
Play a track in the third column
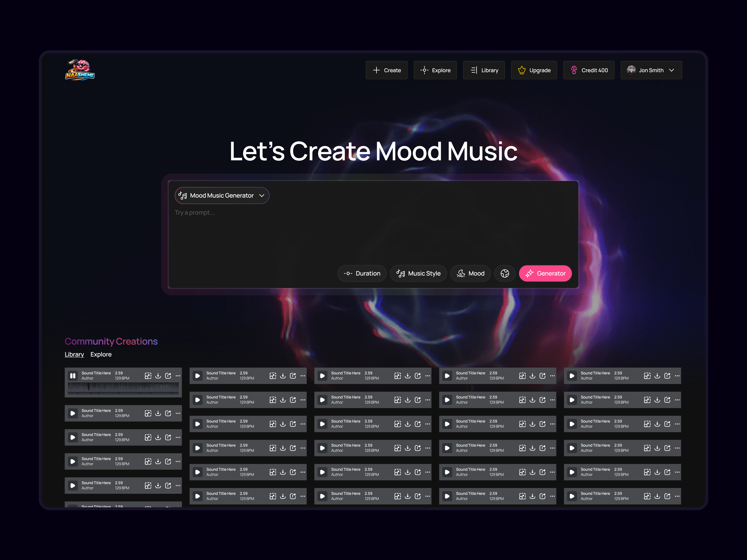322,376
